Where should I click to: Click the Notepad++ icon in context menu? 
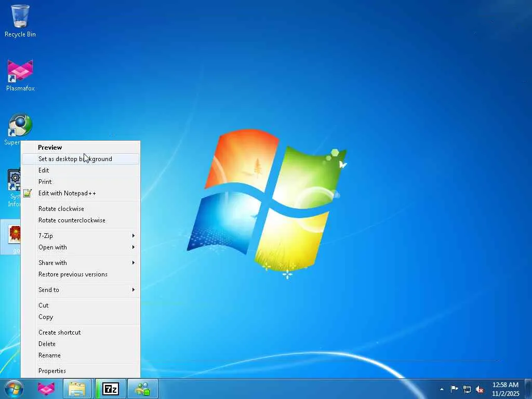[x=28, y=193]
